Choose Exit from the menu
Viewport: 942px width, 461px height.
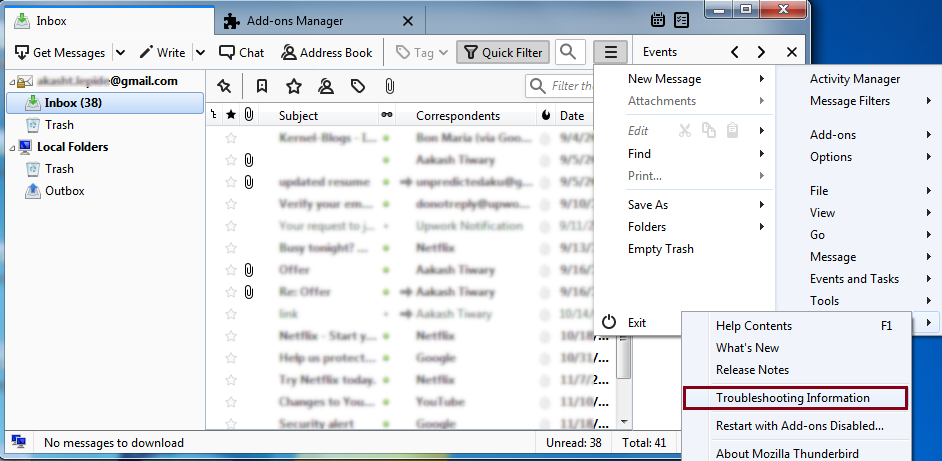tap(637, 322)
